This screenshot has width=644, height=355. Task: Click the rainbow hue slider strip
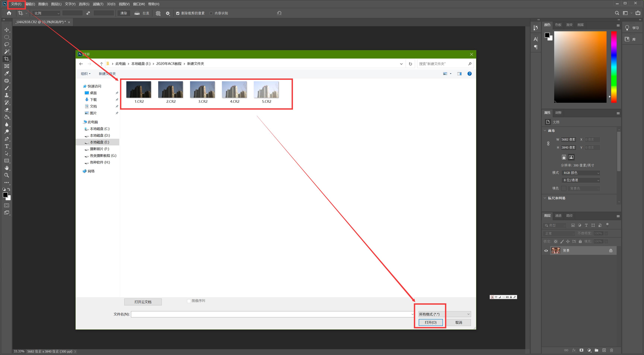click(614, 67)
